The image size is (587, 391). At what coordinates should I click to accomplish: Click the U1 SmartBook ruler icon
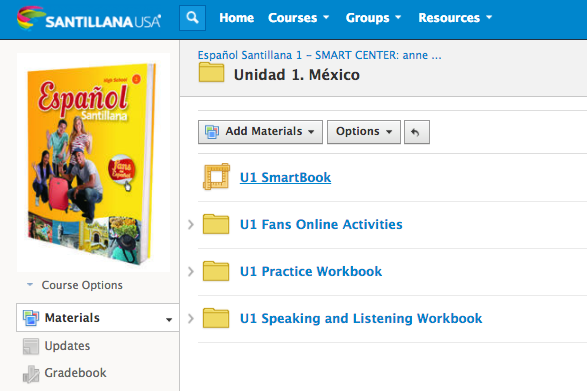click(216, 177)
